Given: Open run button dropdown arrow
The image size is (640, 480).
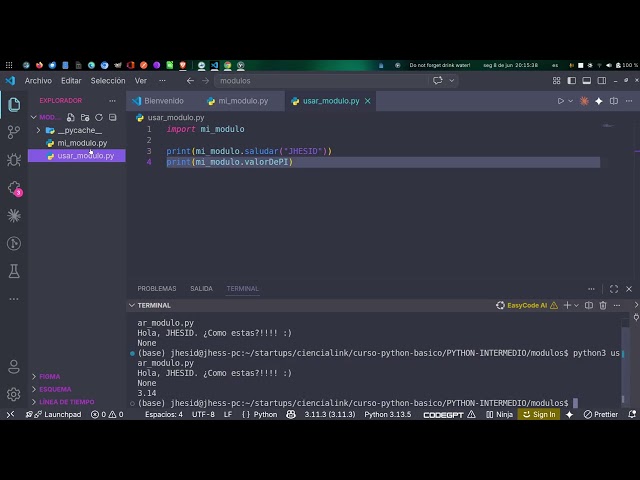Looking at the screenshot, I should (571, 101).
